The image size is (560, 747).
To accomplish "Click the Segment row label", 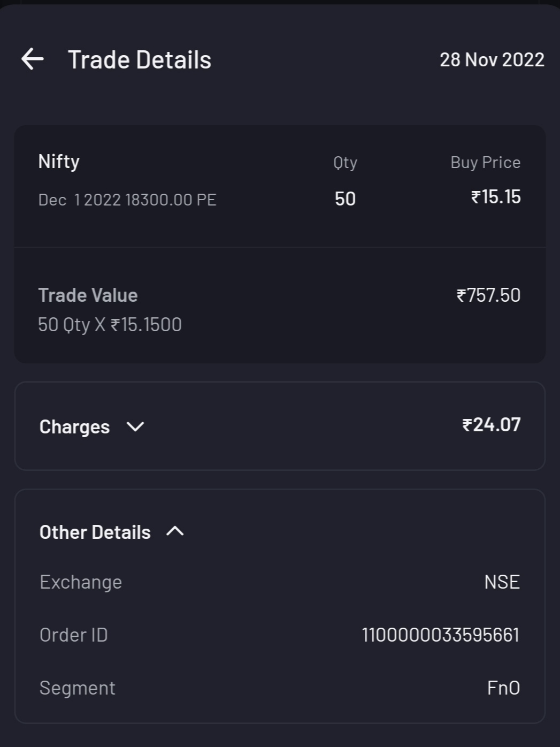I will coord(78,688).
